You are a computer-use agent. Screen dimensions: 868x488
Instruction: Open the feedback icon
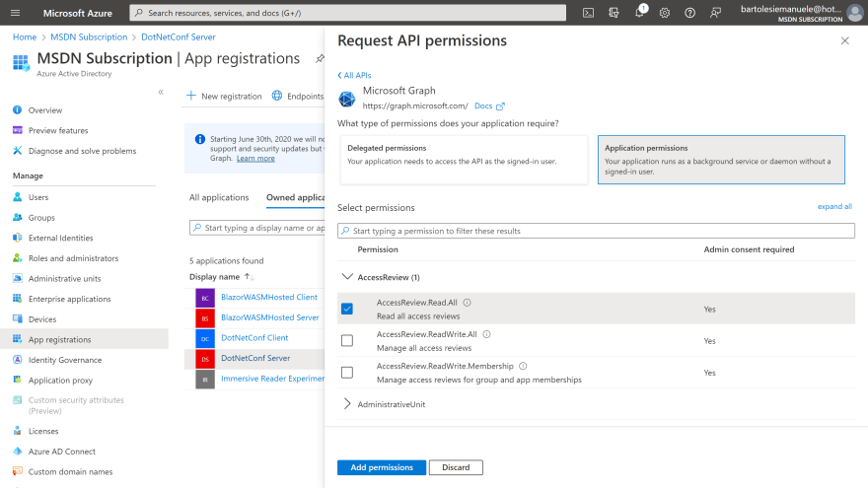coord(715,13)
